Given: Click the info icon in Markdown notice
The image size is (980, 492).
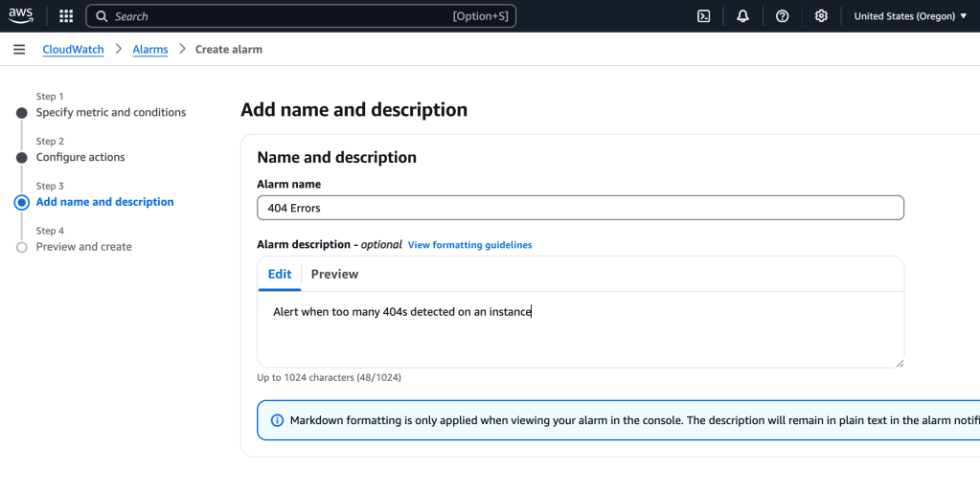Looking at the screenshot, I should tap(278, 420).
